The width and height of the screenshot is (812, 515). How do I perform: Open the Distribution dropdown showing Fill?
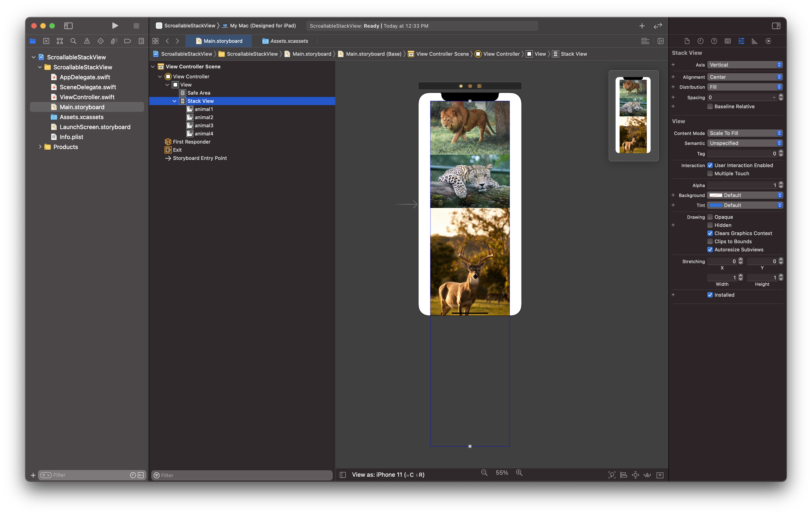point(744,87)
